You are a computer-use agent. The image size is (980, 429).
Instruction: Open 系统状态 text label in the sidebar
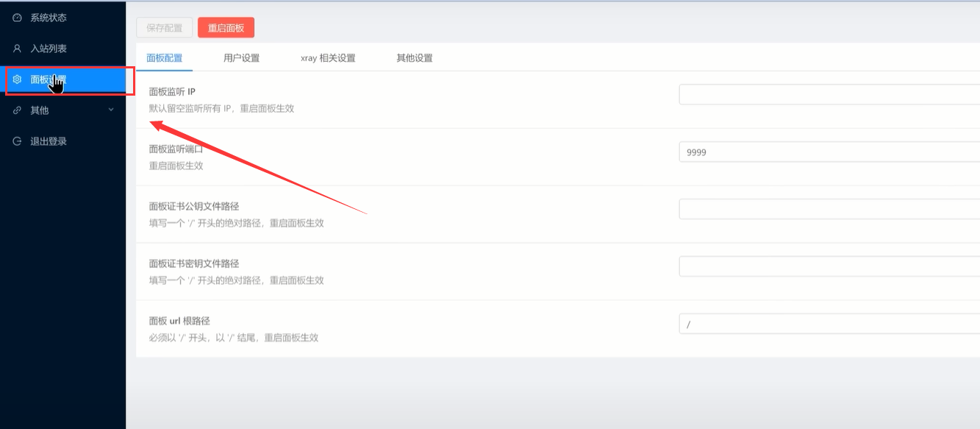(x=49, y=18)
